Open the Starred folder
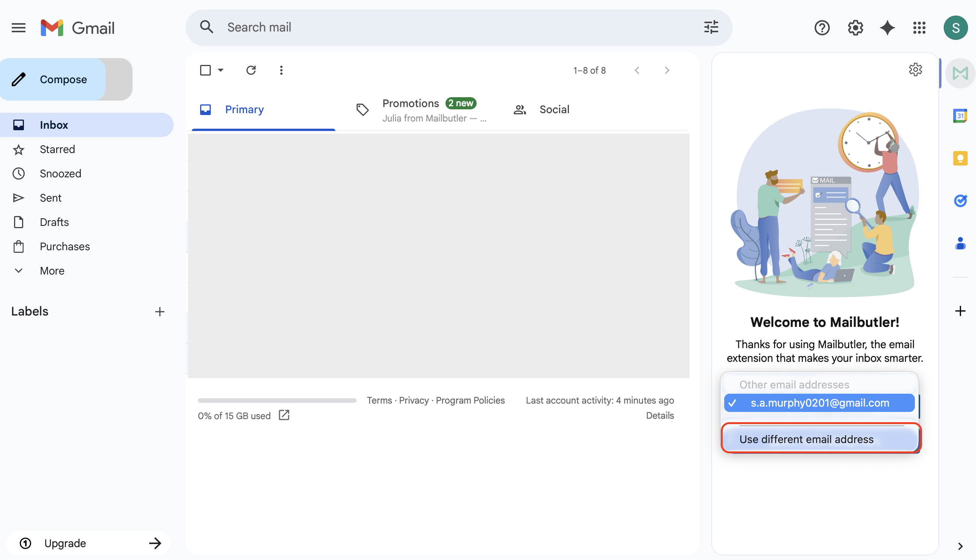976x560 pixels. click(x=87, y=149)
